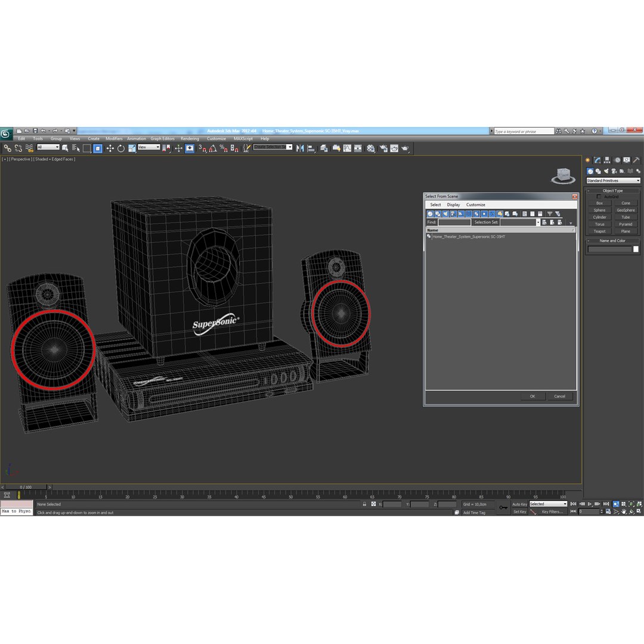This screenshot has width=644, height=644.
Task: Click Play Animation button
Action: click(589, 504)
